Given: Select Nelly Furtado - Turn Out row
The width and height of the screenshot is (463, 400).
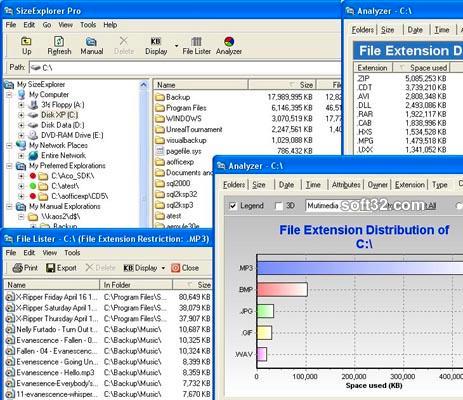Looking at the screenshot, I should pyautogui.click(x=108, y=329).
